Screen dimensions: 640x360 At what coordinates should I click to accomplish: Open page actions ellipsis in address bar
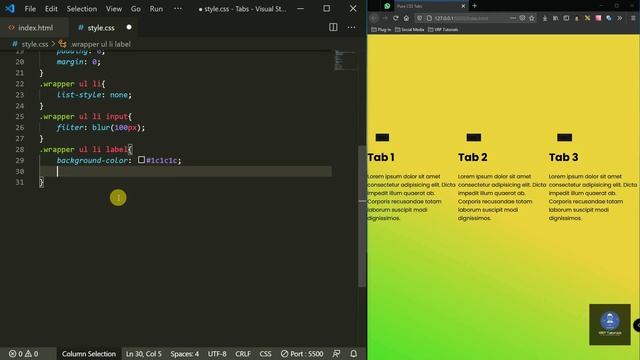coord(513,18)
